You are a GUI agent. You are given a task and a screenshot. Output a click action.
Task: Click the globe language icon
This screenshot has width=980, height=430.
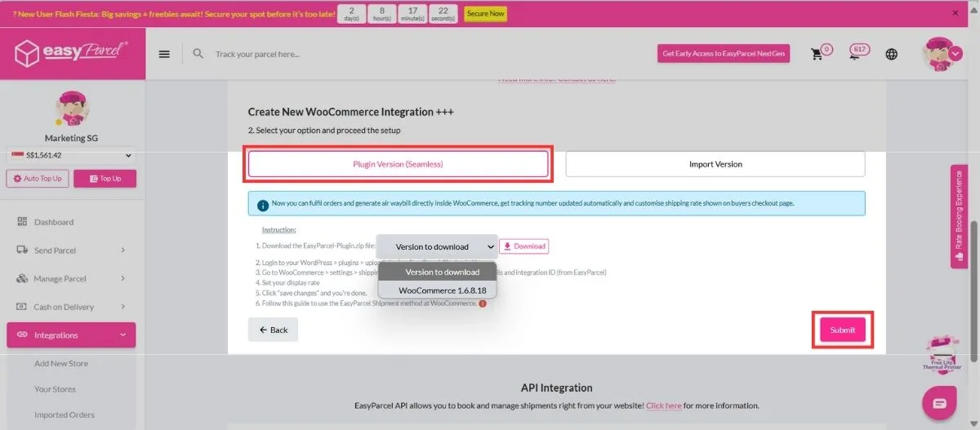(892, 54)
